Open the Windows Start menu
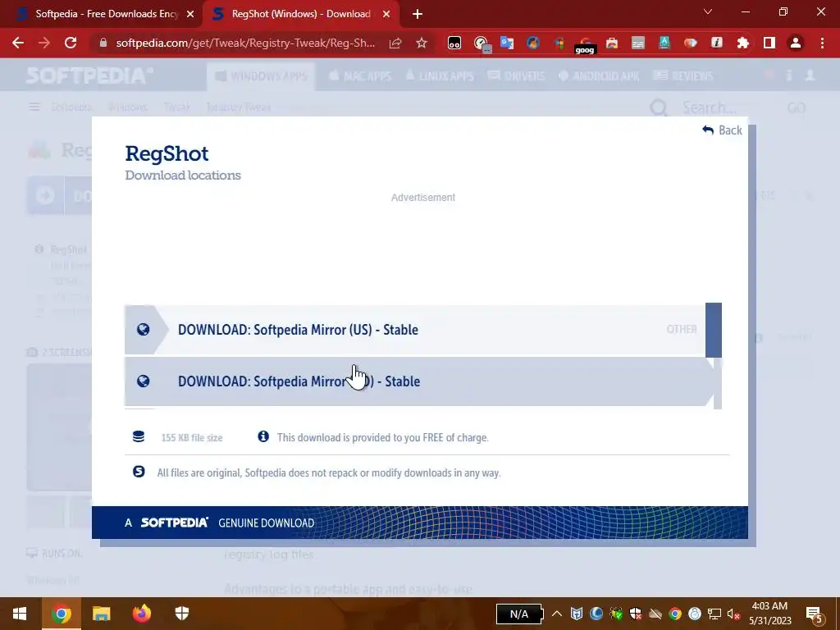Viewport: 840px width, 630px height. click(20, 614)
